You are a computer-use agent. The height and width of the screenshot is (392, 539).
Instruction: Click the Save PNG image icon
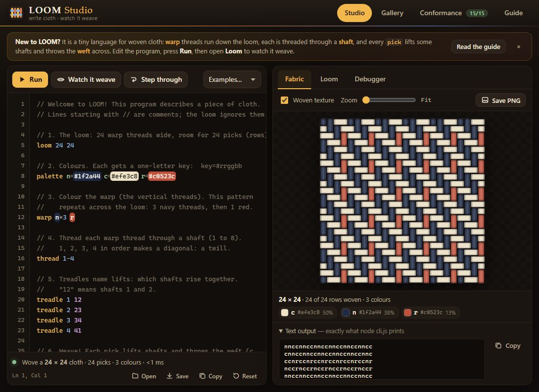pyautogui.click(x=485, y=100)
